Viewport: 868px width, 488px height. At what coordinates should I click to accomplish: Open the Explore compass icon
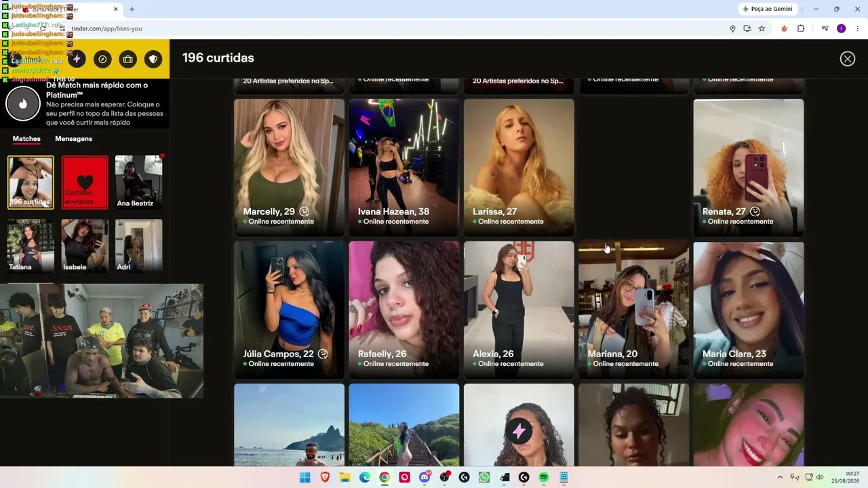tap(102, 59)
